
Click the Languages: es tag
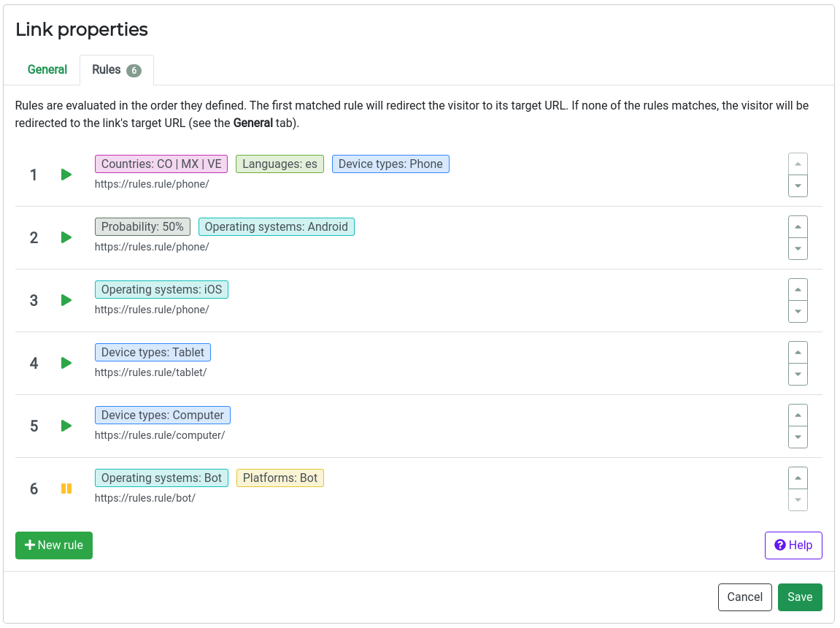pyautogui.click(x=280, y=164)
